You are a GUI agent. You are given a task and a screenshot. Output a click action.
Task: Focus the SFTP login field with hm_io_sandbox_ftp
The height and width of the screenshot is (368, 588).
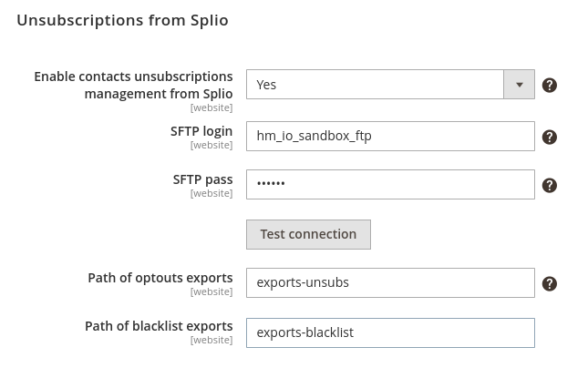tap(389, 137)
